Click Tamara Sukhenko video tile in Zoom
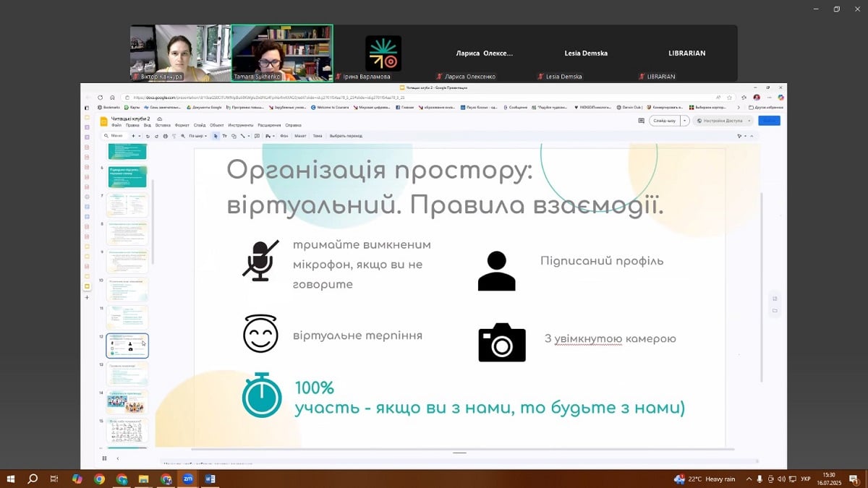This screenshot has width=868, height=488. click(282, 53)
